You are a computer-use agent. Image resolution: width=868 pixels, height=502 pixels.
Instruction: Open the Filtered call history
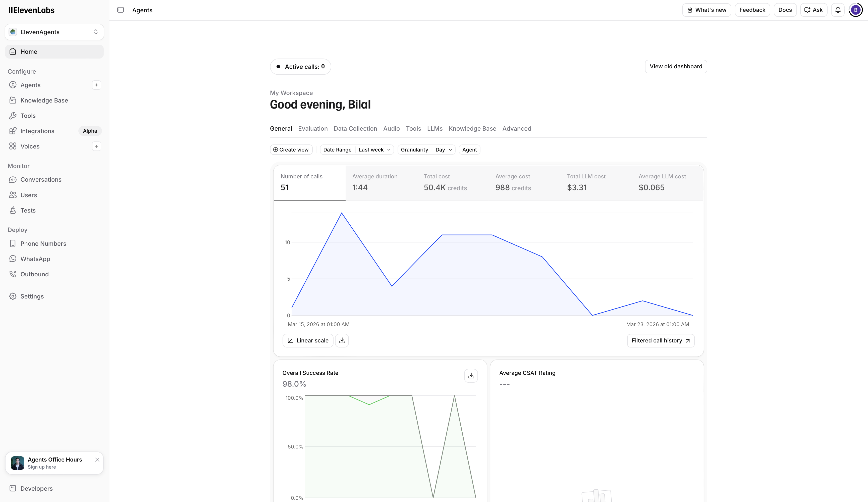pos(660,340)
